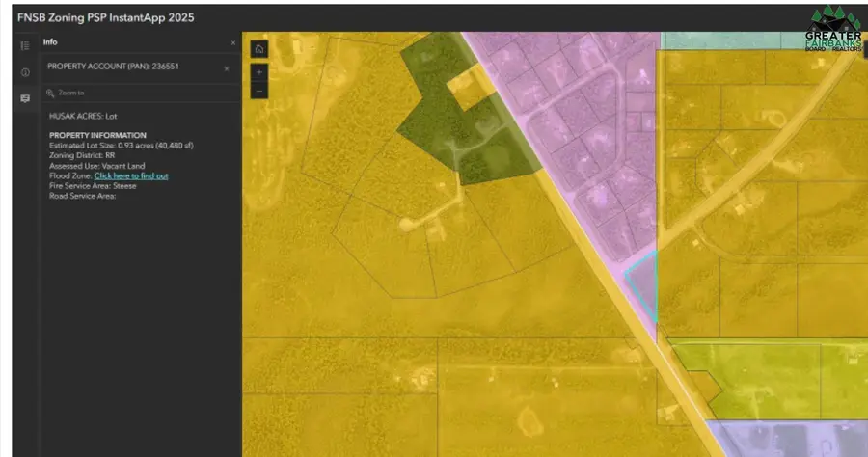The image size is (868, 457).
Task: Close the Info panel
Action: click(232, 43)
